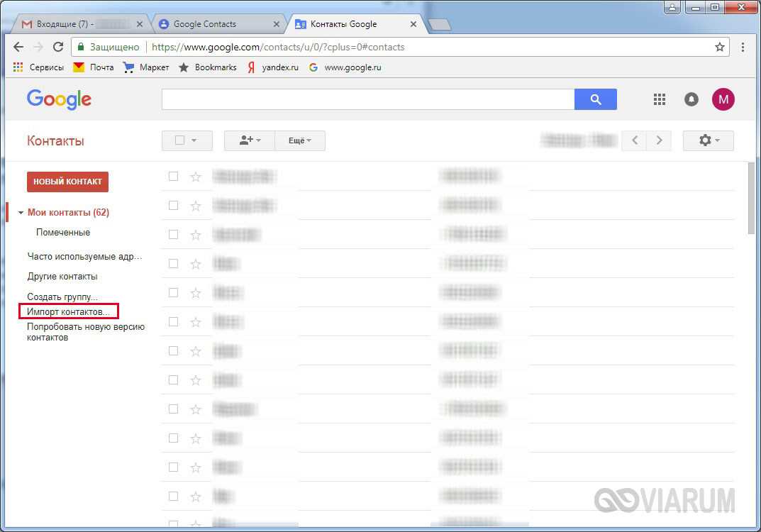The width and height of the screenshot is (761, 532).
Task: Open the Google apps grid icon
Action: point(660,99)
